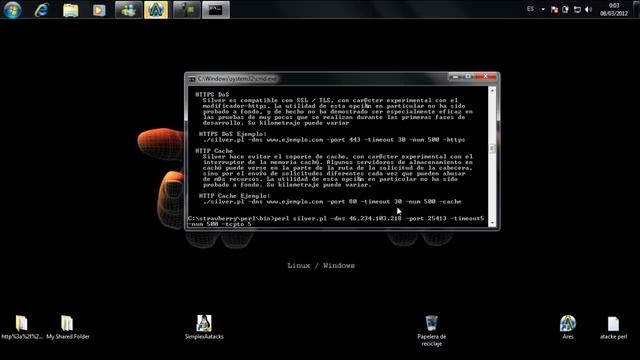
Task: Open the clock showing 08/03/2012
Action: 613,9
